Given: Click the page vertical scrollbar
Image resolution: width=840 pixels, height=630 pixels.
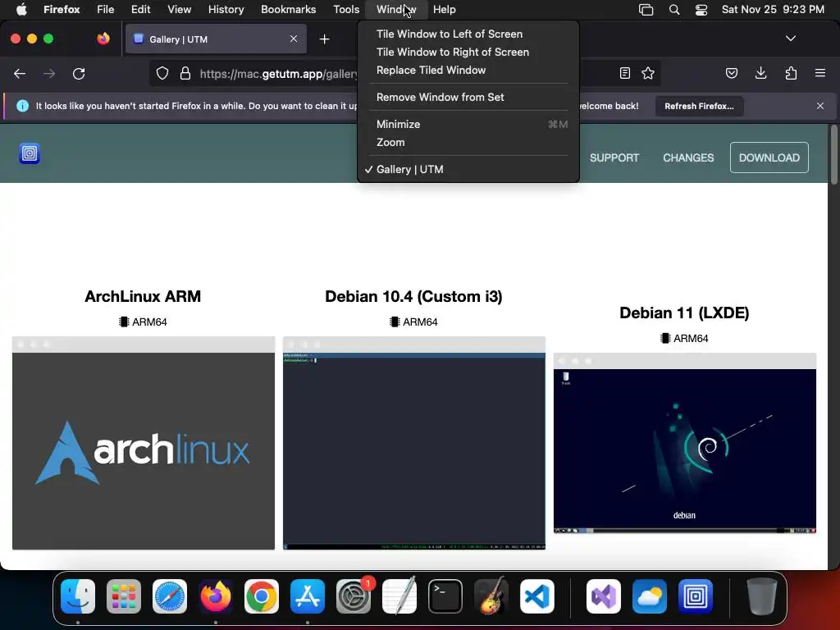Looking at the screenshot, I should (834, 155).
